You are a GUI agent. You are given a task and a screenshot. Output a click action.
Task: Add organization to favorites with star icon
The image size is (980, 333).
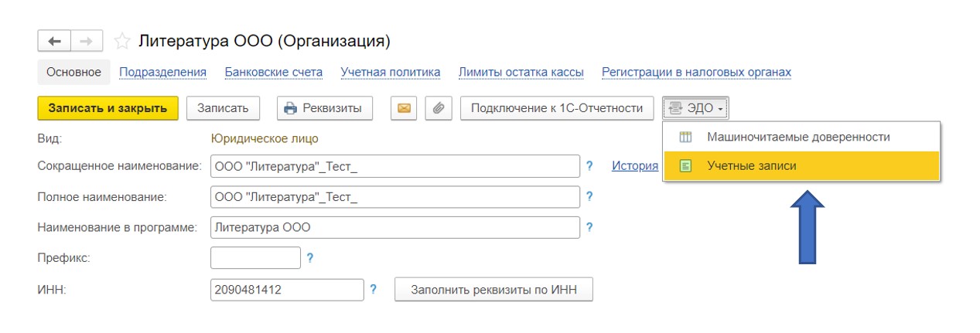121,41
